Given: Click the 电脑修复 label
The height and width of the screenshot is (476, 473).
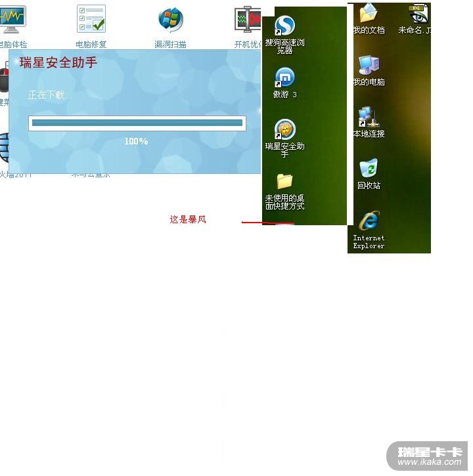Looking at the screenshot, I should [x=91, y=45].
